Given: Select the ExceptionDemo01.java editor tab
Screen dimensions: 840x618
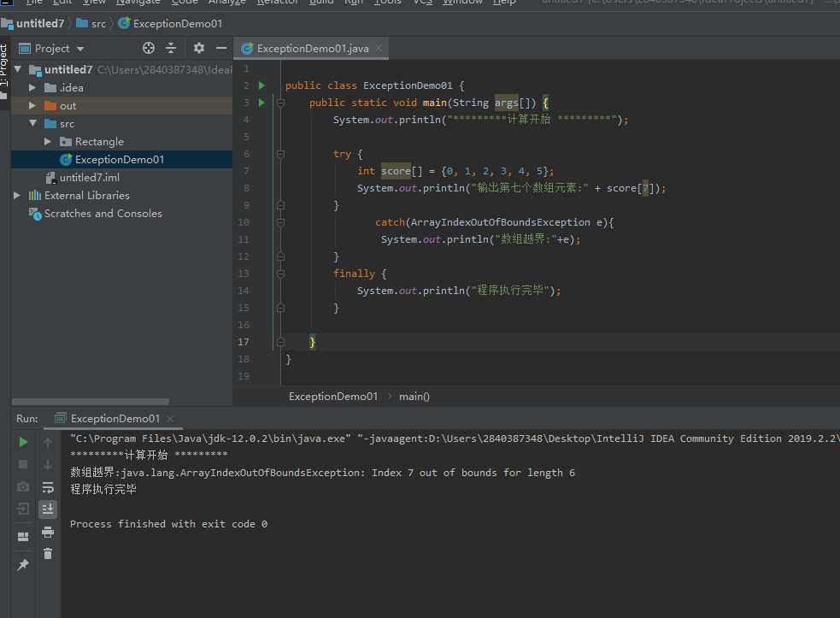Looking at the screenshot, I should tap(312, 49).
